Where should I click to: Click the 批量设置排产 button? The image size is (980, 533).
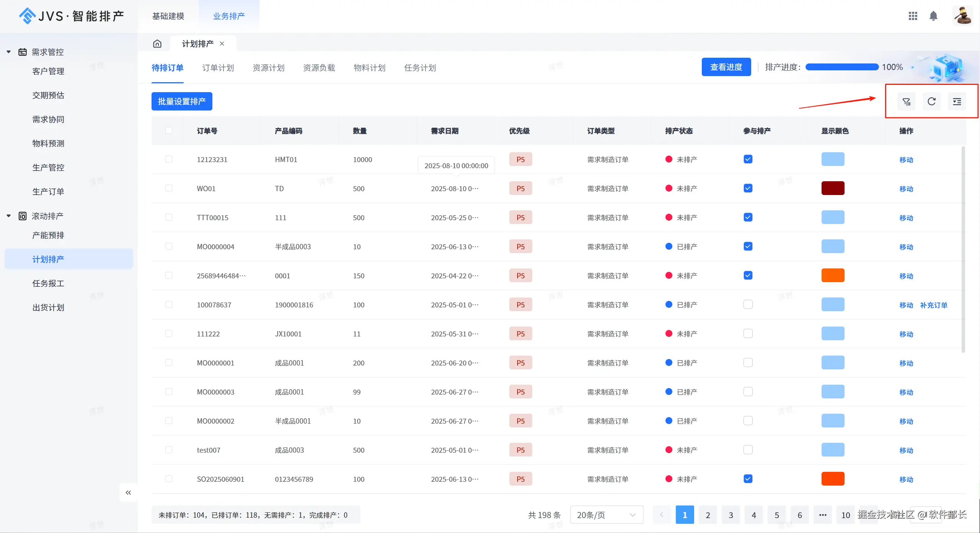182,101
